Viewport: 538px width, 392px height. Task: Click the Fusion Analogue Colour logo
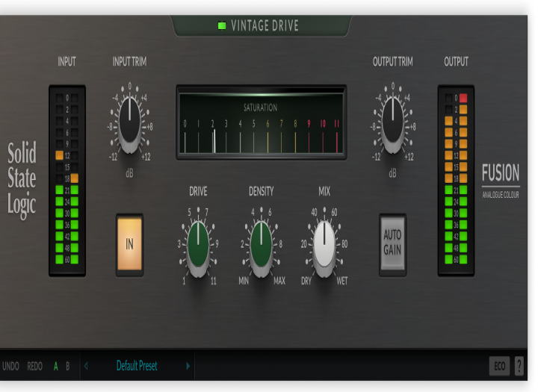[x=501, y=181]
